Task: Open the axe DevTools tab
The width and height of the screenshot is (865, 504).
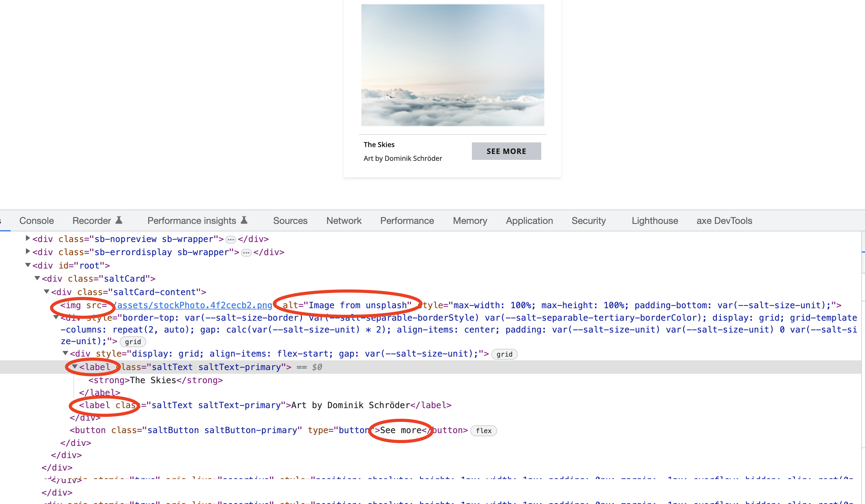Action: (x=724, y=220)
